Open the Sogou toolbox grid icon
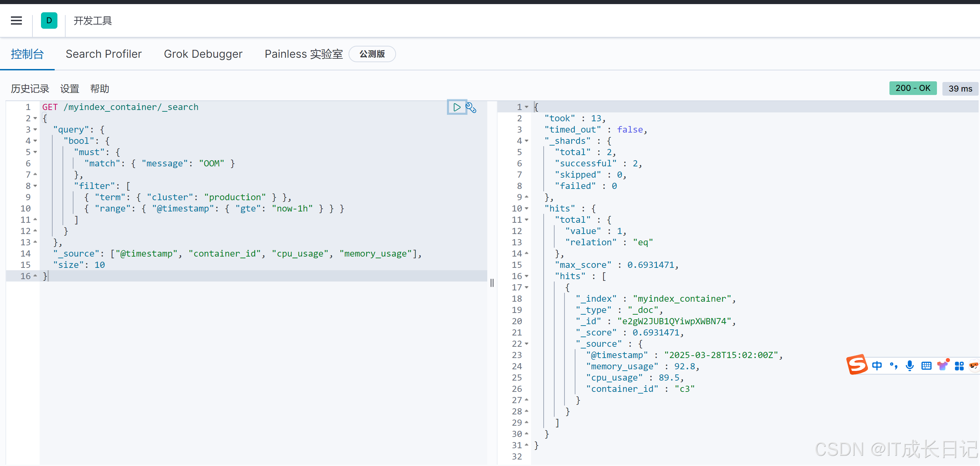 point(959,366)
